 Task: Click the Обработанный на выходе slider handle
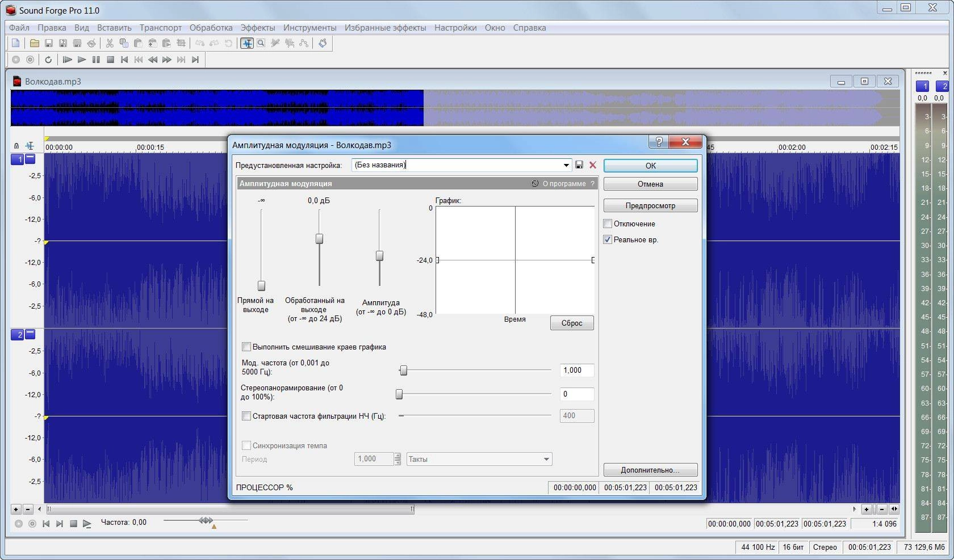point(319,239)
